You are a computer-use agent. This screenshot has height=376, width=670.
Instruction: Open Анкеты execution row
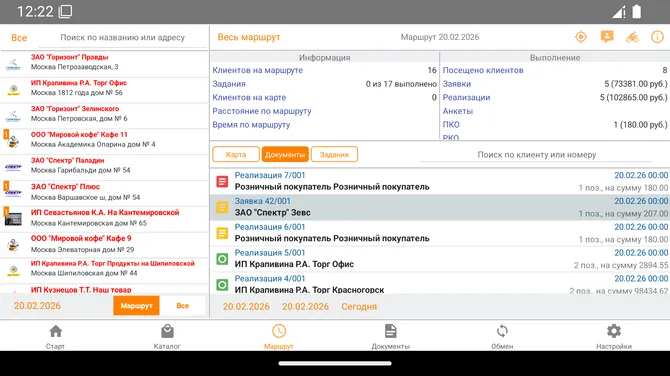coord(555,111)
